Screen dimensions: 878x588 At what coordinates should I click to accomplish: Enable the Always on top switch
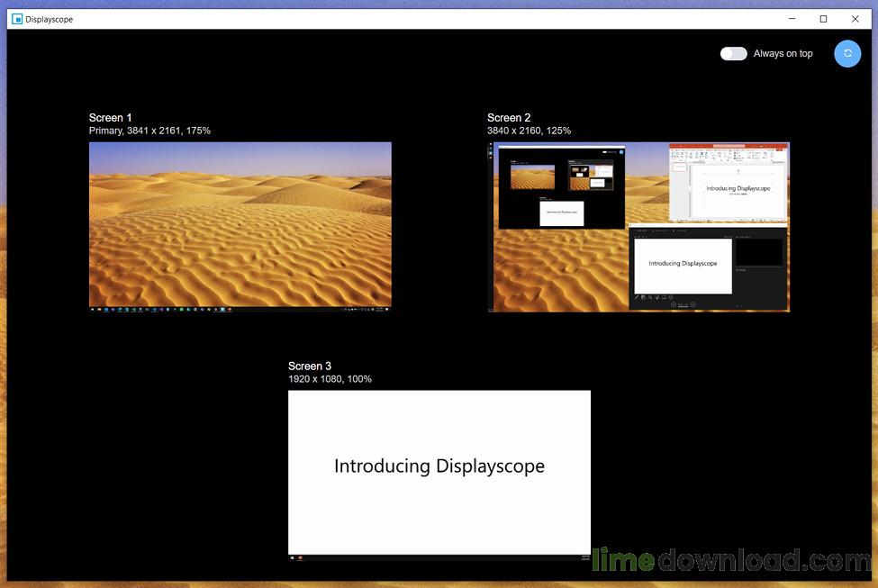[734, 54]
